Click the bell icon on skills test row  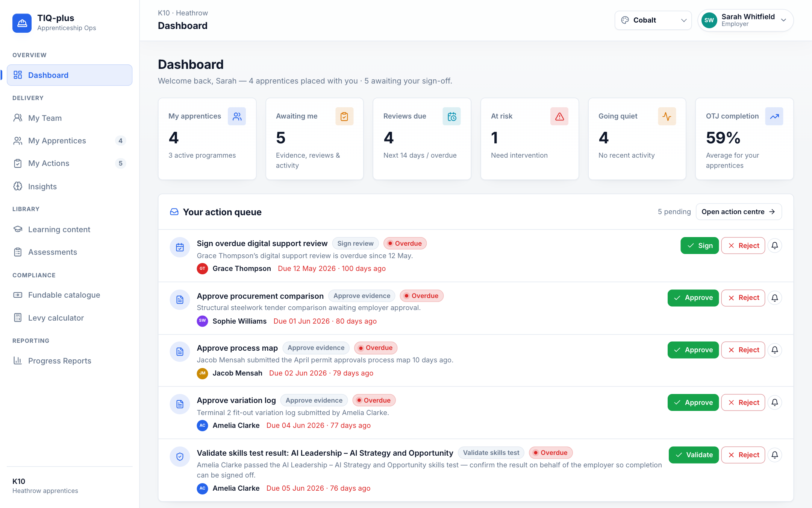775,455
